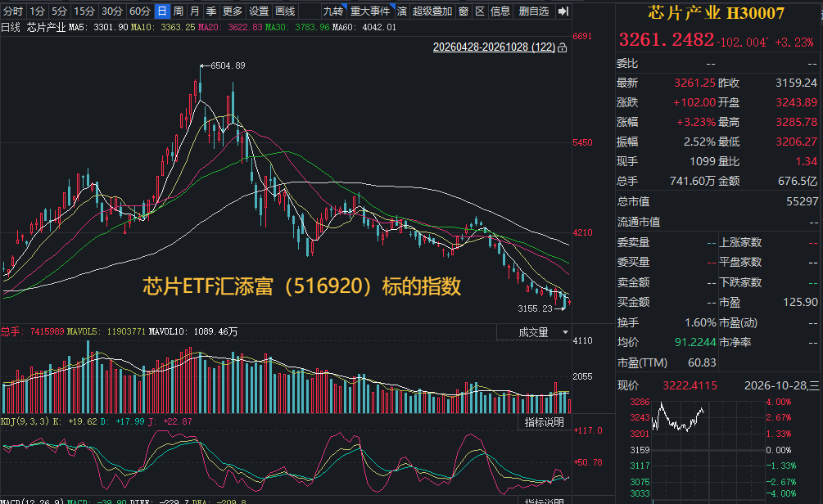Activate the 画线 drawing tool

click(x=285, y=11)
